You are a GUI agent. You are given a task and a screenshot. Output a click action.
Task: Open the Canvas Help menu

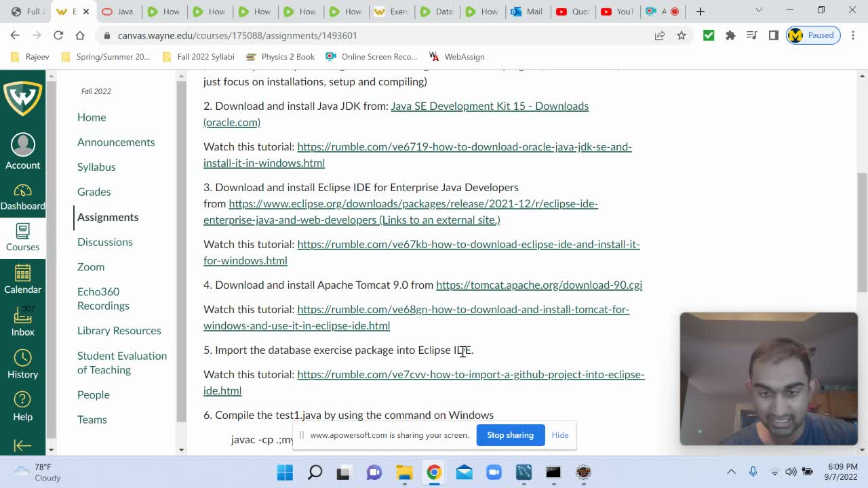coord(22,407)
